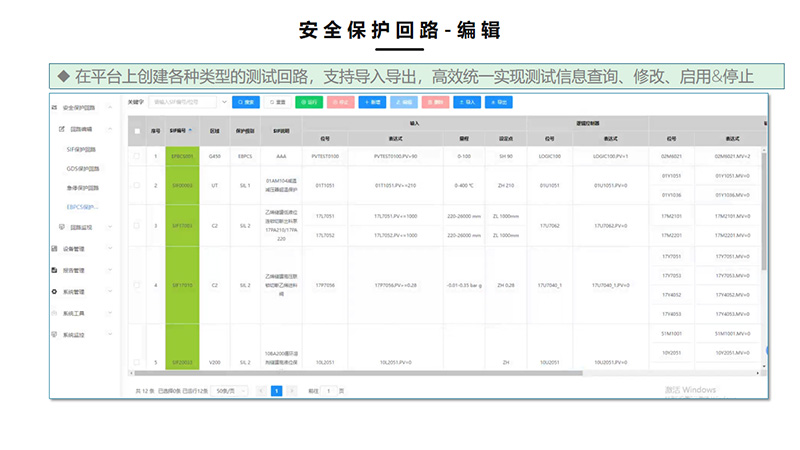Tick the checkbox for row 4
The image size is (800, 450).
tap(137, 285)
